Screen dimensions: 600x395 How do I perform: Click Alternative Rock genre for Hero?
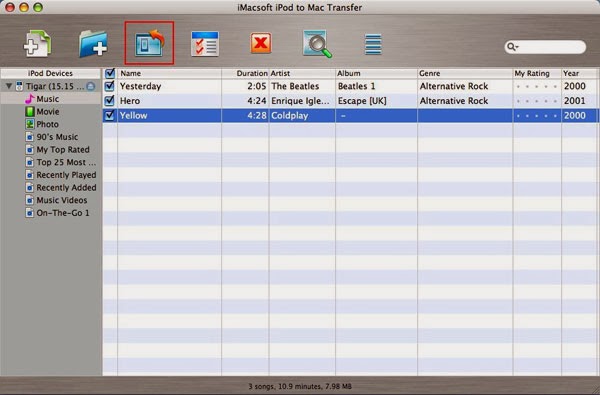[x=454, y=101]
